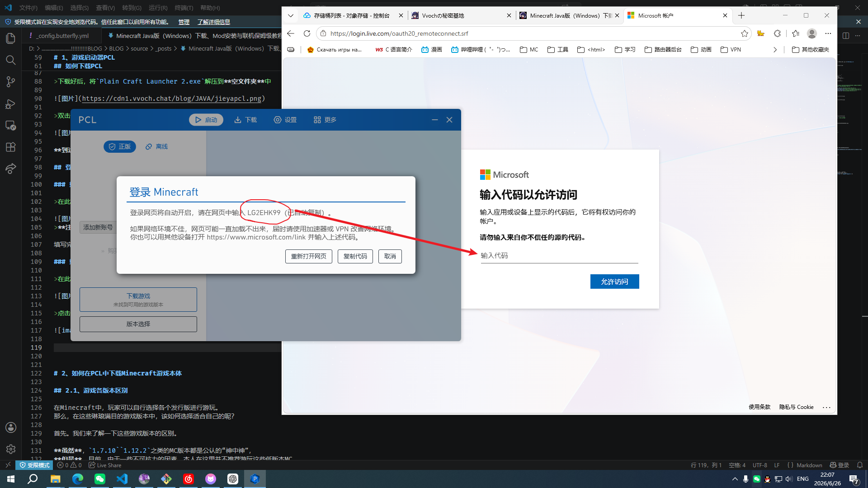Open the Edge tab list dropdown

tap(291, 15)
